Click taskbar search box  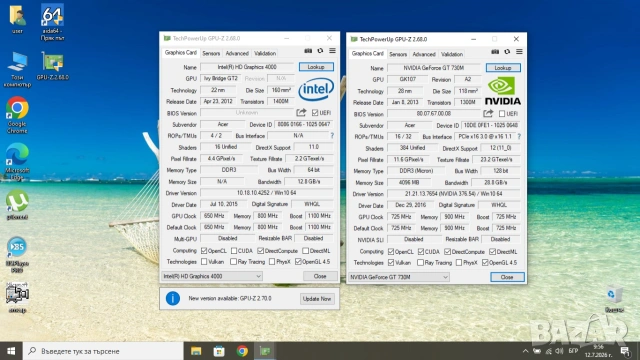[103, 351]
